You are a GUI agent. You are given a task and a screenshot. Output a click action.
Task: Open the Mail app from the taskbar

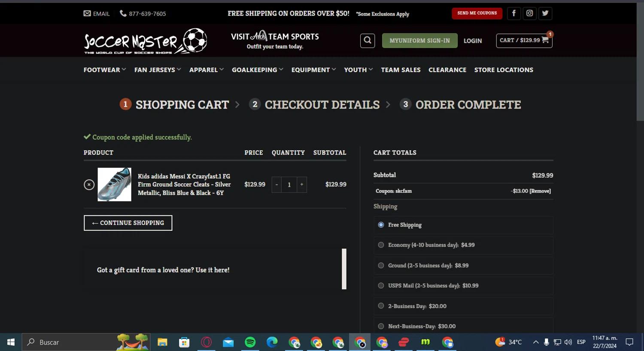tap(228, 342)
